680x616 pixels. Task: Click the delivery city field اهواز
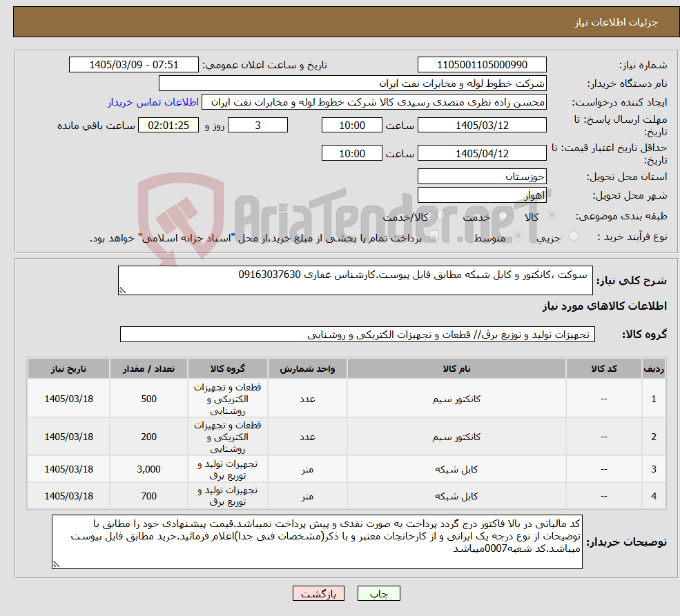coord(482,195)
